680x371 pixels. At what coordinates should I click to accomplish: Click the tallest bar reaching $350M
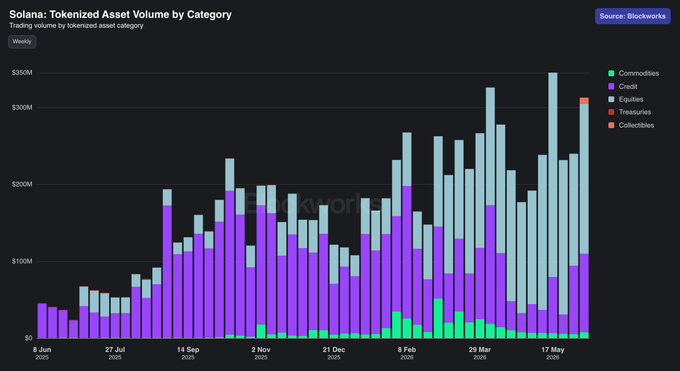coord(552,205)
